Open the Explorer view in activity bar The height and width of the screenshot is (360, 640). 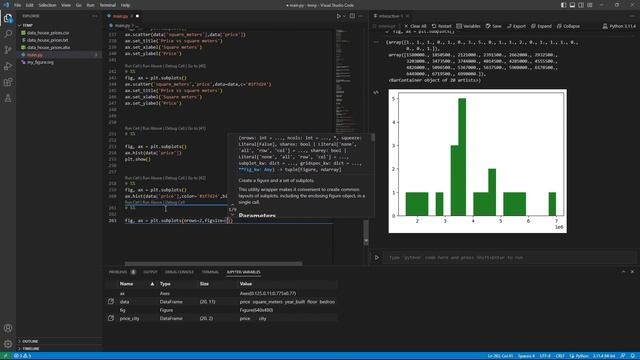coord(8,18)
